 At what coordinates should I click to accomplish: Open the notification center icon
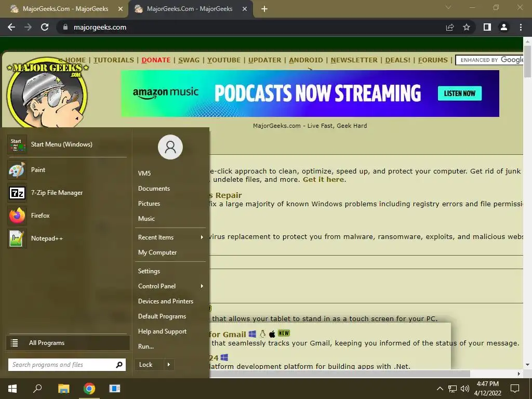tap(515, 389)
